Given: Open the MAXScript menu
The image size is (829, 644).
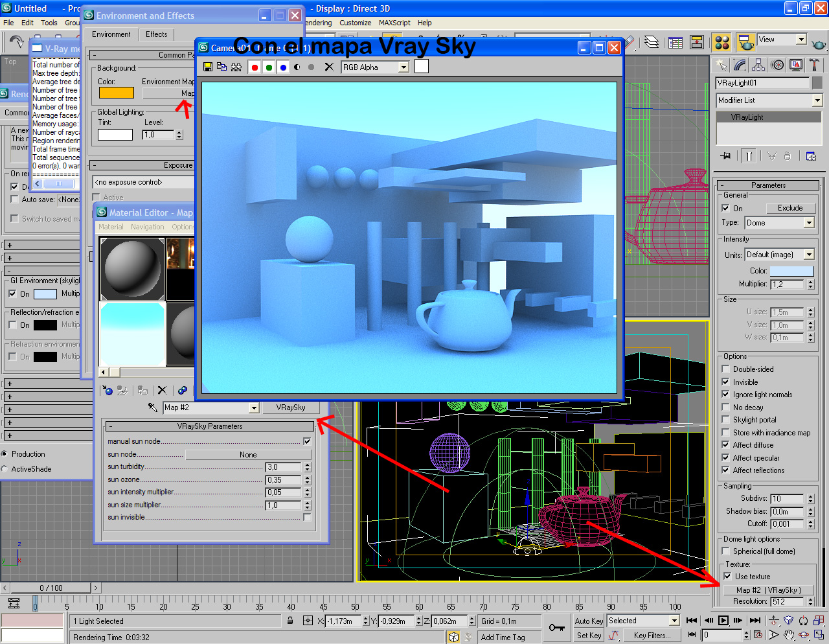Looking at the screenshot, I should click(394, 23).
